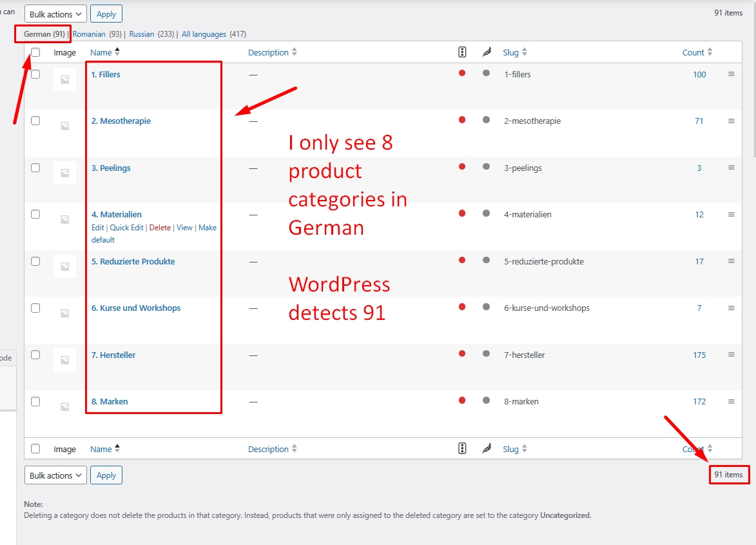
Task: Sort categories by the Count column header
Action: (693, 52)
